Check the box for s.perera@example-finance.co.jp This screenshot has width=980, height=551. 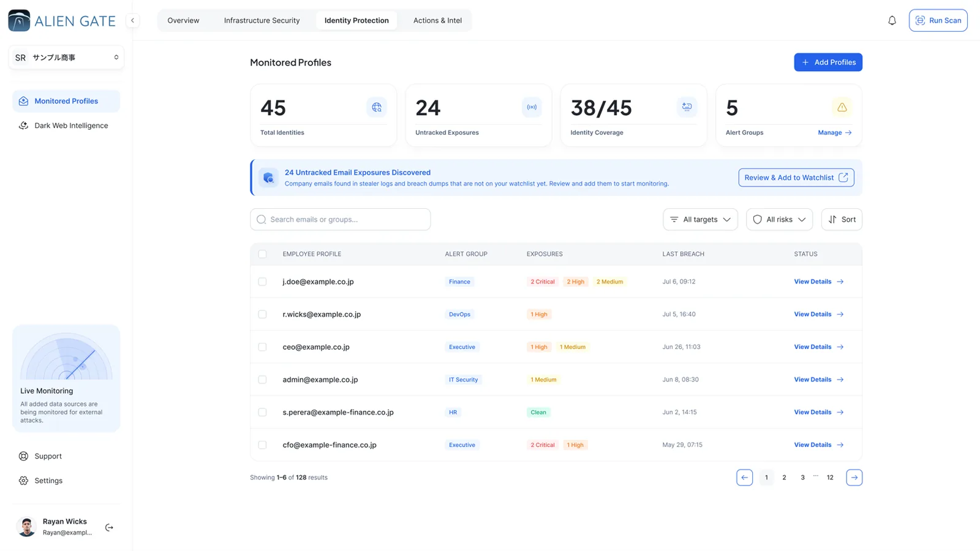(x=262, y=412)
